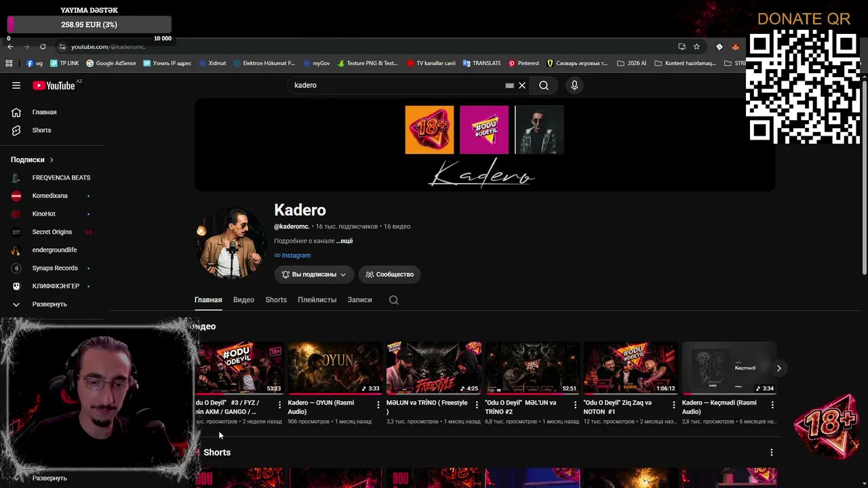Open options menu for "Kadero — Keçmədi" video
The width and height of the screenshot is (868, 488).
[x=772, y=405]
